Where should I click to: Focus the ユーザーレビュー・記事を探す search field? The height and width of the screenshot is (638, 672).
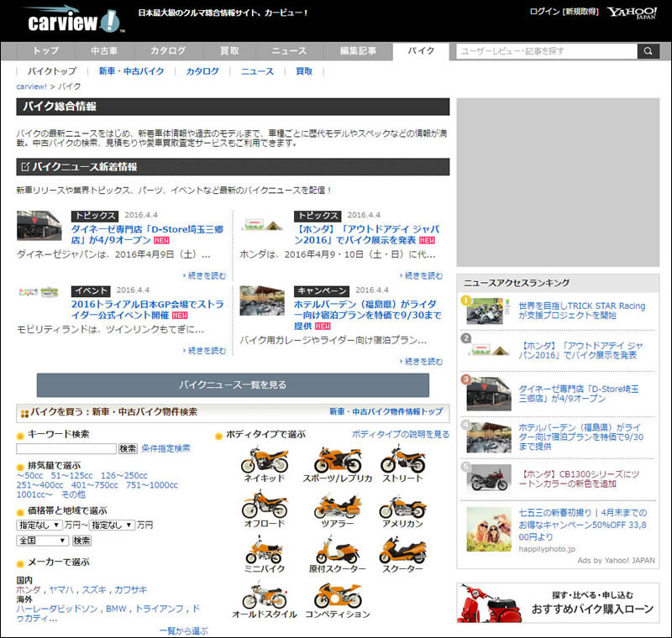[547, 51]
